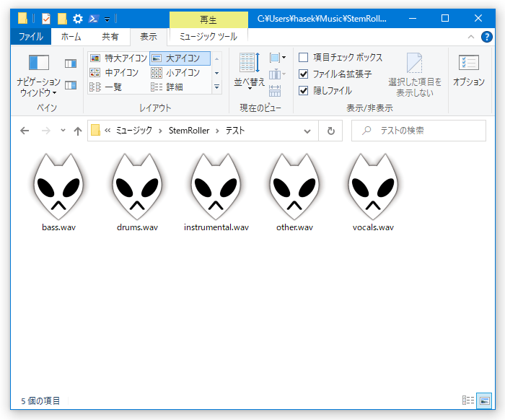Open Help question mark icon
505x420 pixels.
(487, 37)
